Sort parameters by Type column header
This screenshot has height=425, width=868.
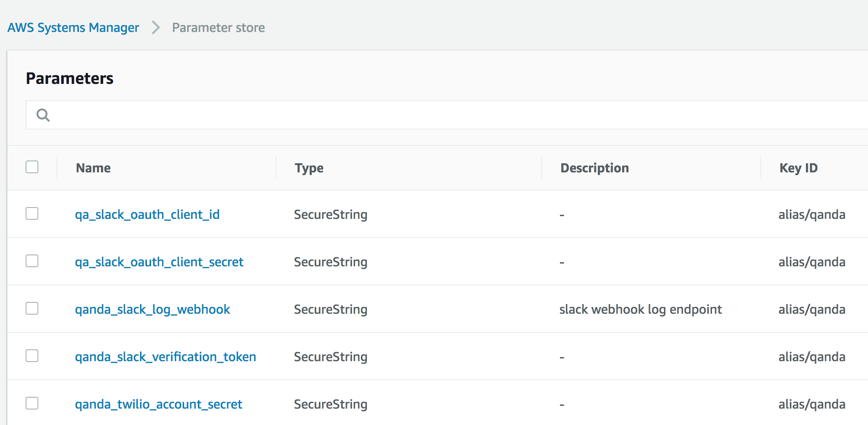point(309,168)
